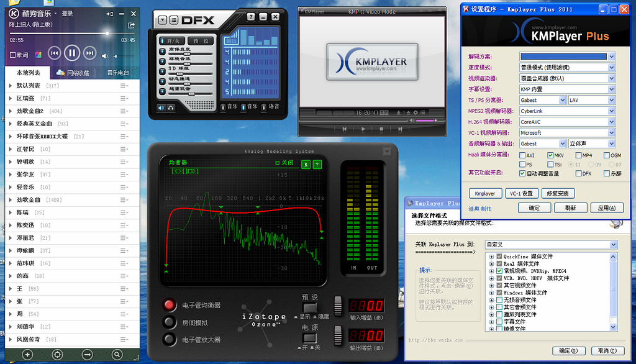Open DFX help question-mark button
The width and height of the screenshot is (636, 364).
click(250, 17)
